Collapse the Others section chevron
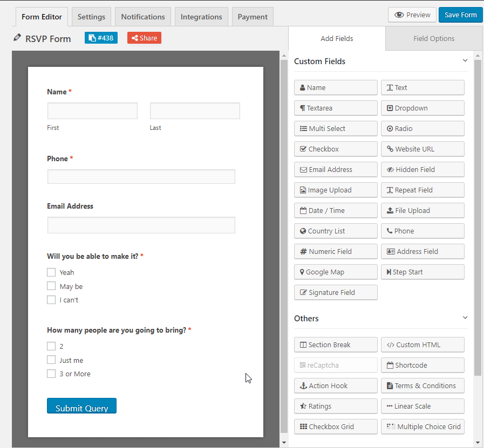This screenshot has width=484, height=448. click(x=465, y=318)
